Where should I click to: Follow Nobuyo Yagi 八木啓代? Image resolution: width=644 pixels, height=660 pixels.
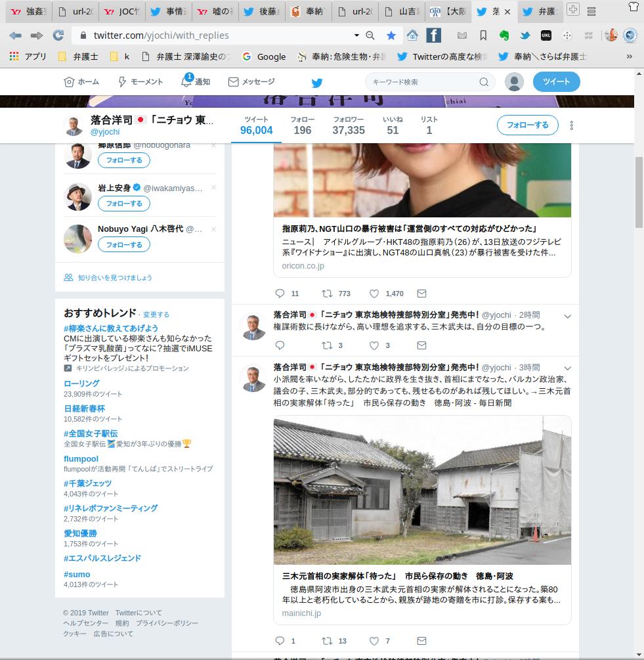124,245
